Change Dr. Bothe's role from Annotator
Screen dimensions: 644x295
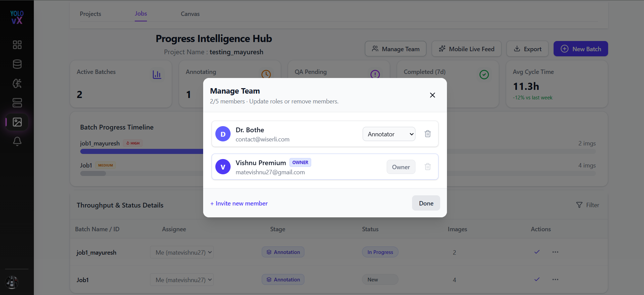(389, 134)
